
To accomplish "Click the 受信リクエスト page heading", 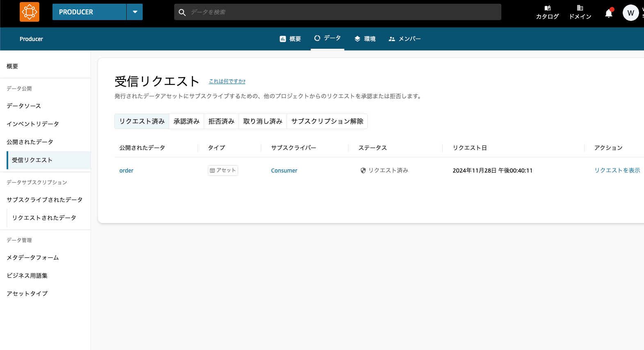I will [x=157, y=81].
